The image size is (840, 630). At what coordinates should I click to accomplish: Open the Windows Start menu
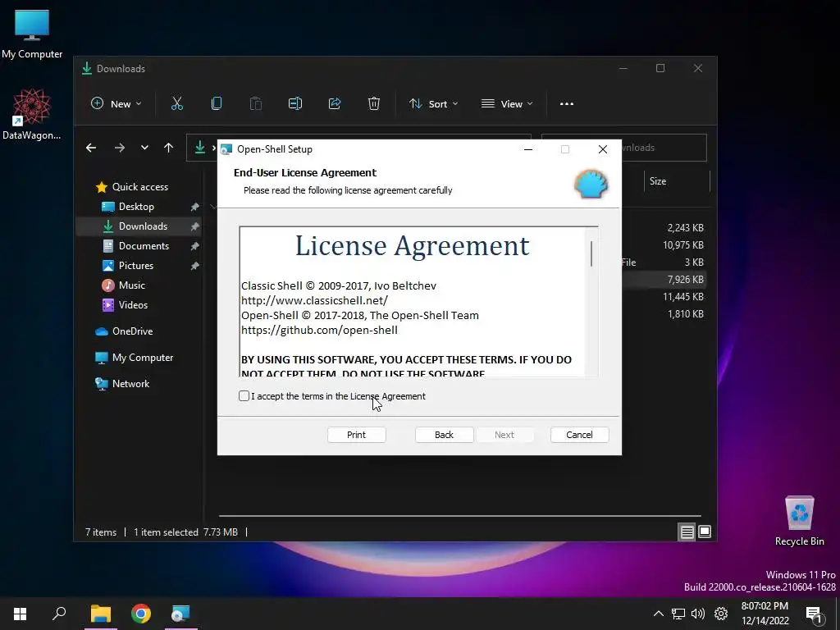coord(21,614)
